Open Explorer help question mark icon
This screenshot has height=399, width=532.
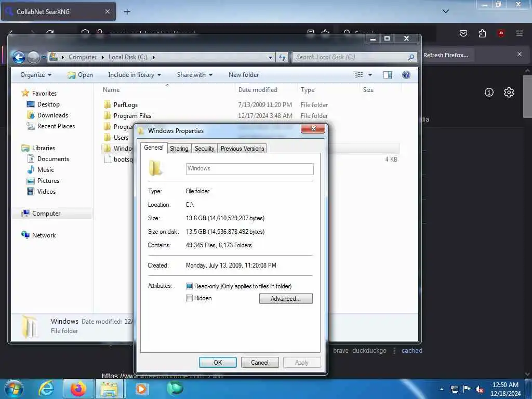point(406,75)
